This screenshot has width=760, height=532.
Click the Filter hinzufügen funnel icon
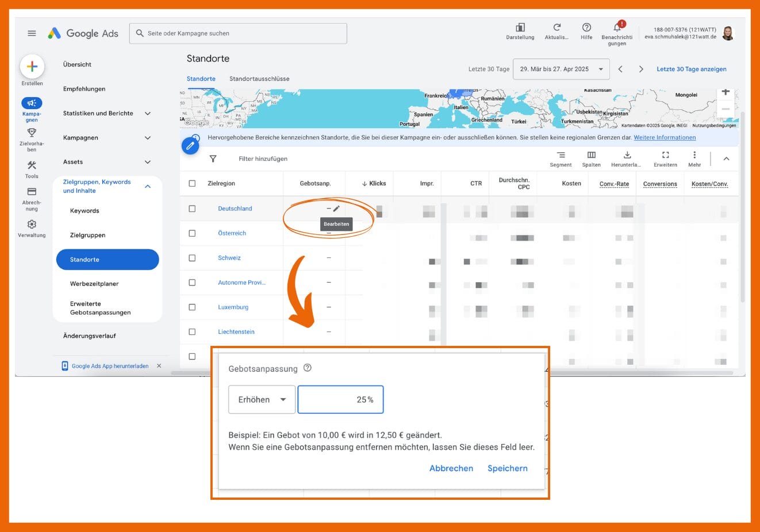click(213, 159)
